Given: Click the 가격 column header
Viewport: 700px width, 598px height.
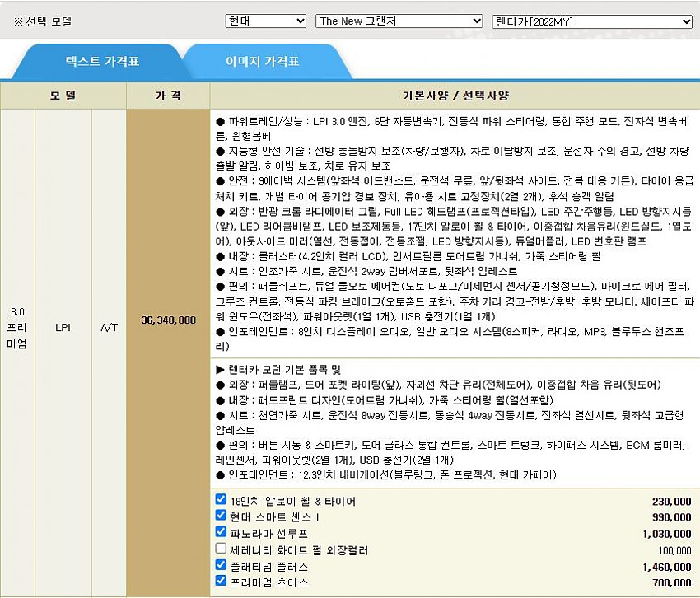Looking at the screenshot, I should 168,96.
